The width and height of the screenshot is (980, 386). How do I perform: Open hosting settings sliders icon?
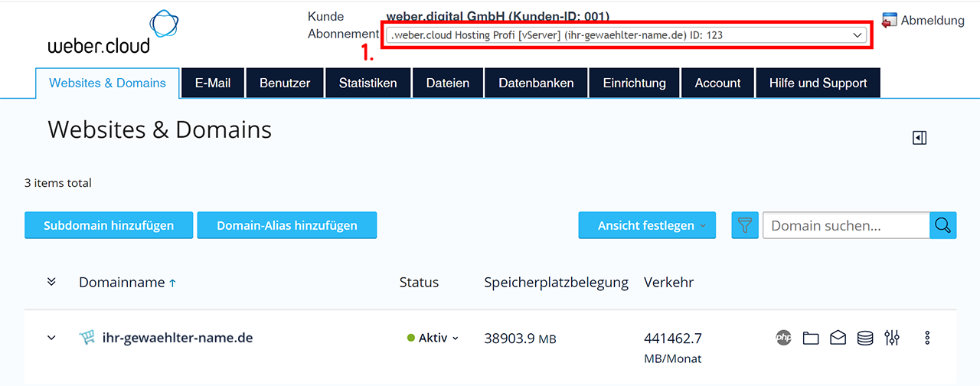(892, 338)
